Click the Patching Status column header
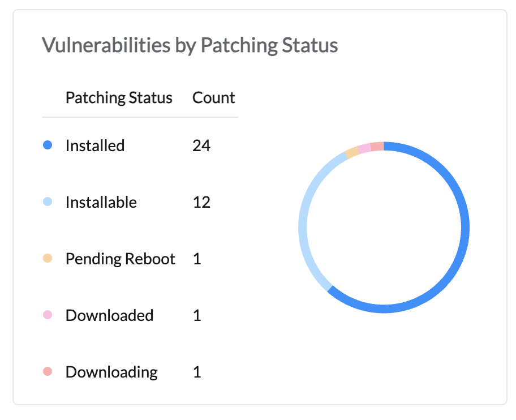This screenshot has width=516, height=420. click(119, 97)
